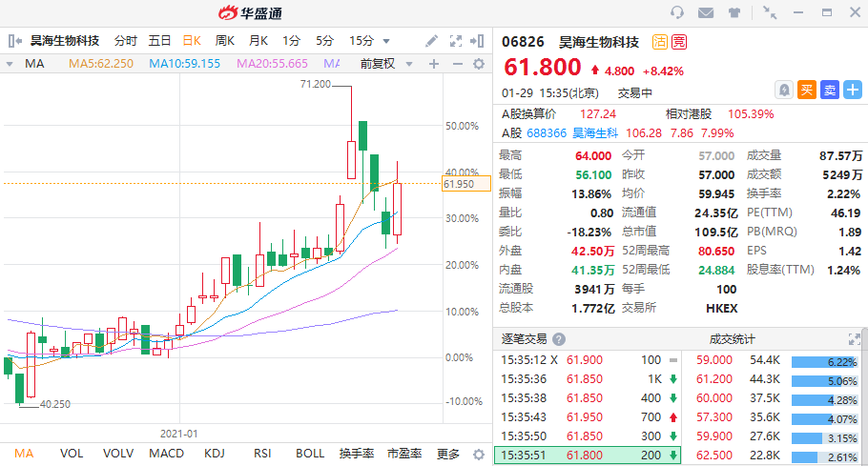Click the 71.200 high price label
This screenshot has height=466, width=868.
point(315,85)
